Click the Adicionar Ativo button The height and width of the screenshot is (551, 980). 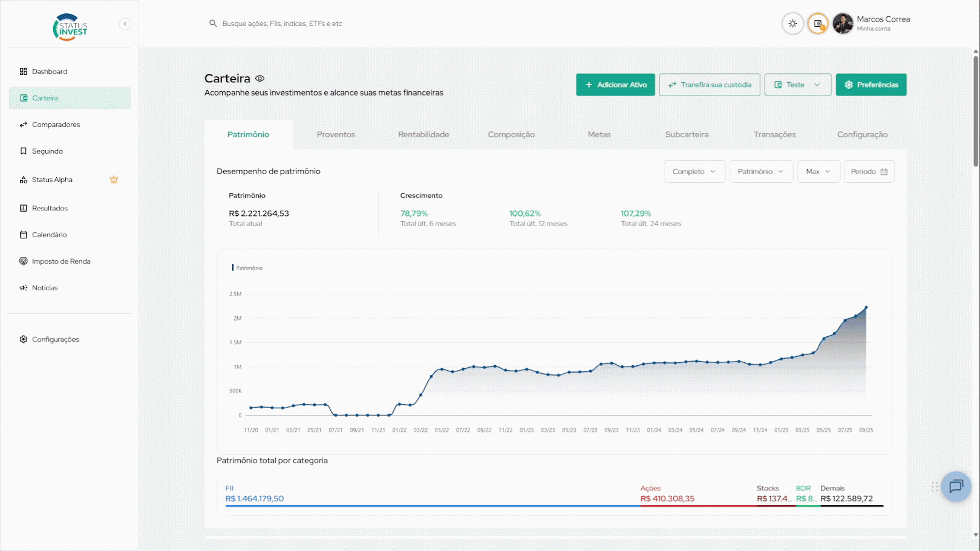click(x=615, y=85)
